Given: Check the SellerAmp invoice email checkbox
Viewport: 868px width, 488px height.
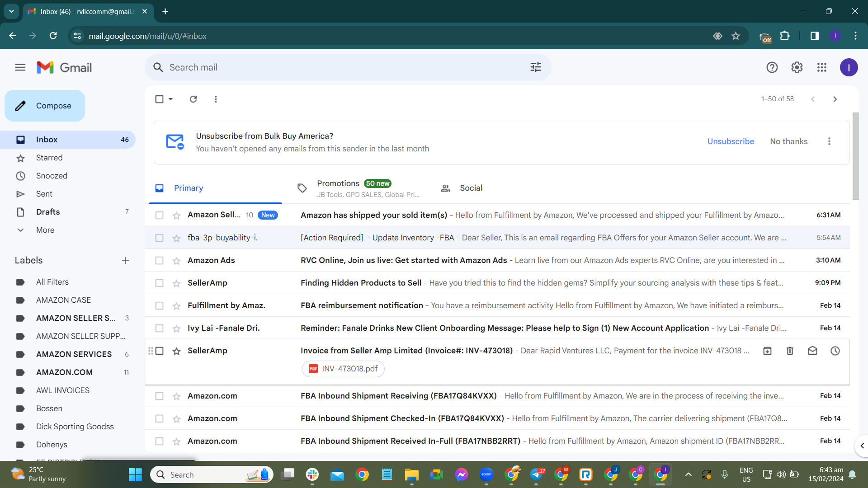Looking at the screenshot, I should click(x=159, y=351).
